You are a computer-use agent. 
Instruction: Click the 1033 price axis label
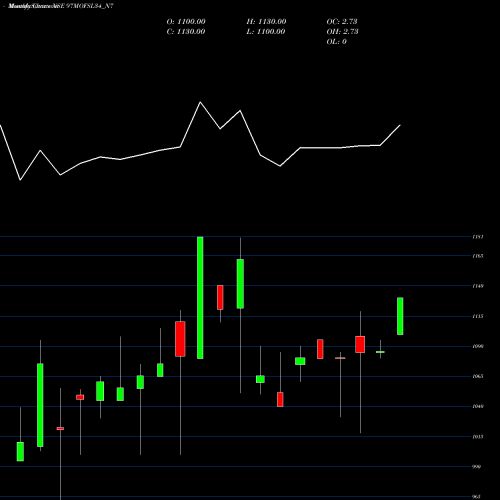coord(478,437)
